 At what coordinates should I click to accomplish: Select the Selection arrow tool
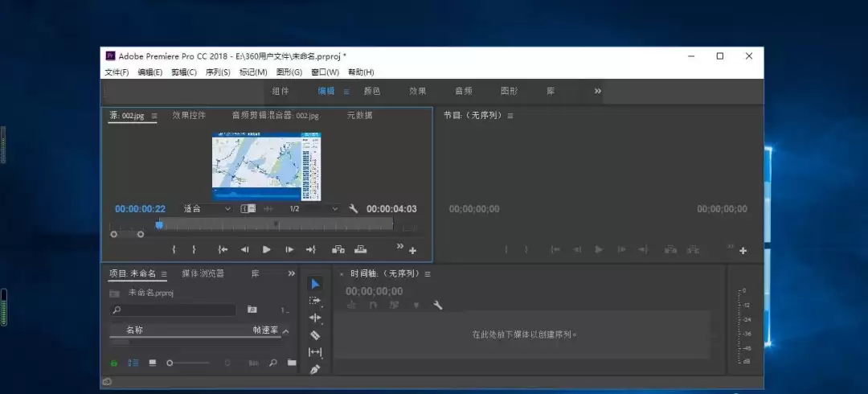[315, 284]
